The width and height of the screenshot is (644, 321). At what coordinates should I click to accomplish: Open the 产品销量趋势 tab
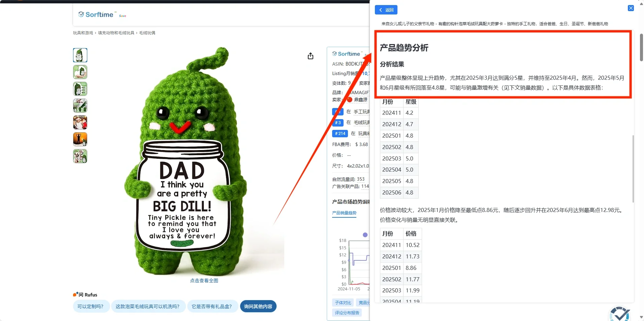[344, 213]
